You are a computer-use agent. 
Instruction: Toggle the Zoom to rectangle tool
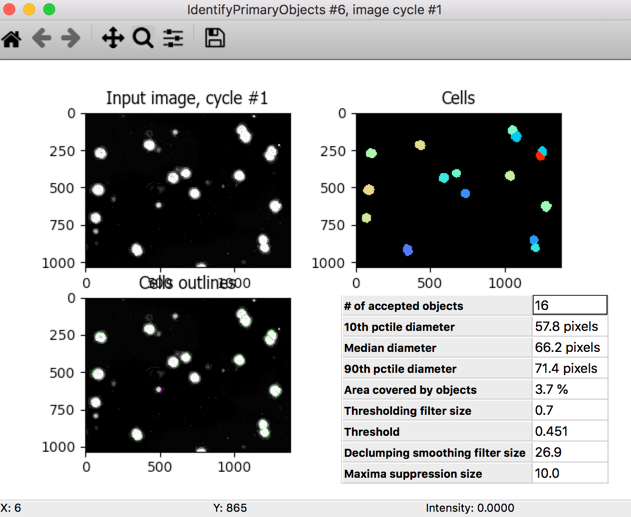click(143, 38)
